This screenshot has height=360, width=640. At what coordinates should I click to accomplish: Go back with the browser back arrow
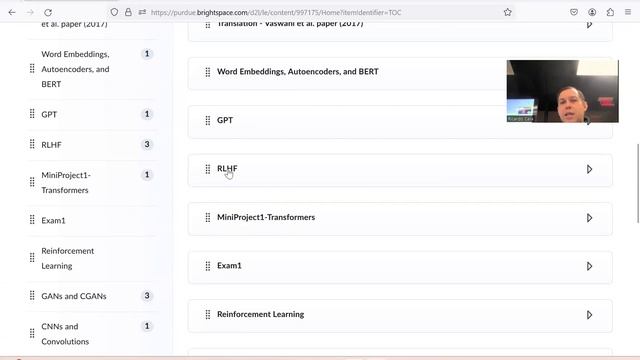point(12,12)
